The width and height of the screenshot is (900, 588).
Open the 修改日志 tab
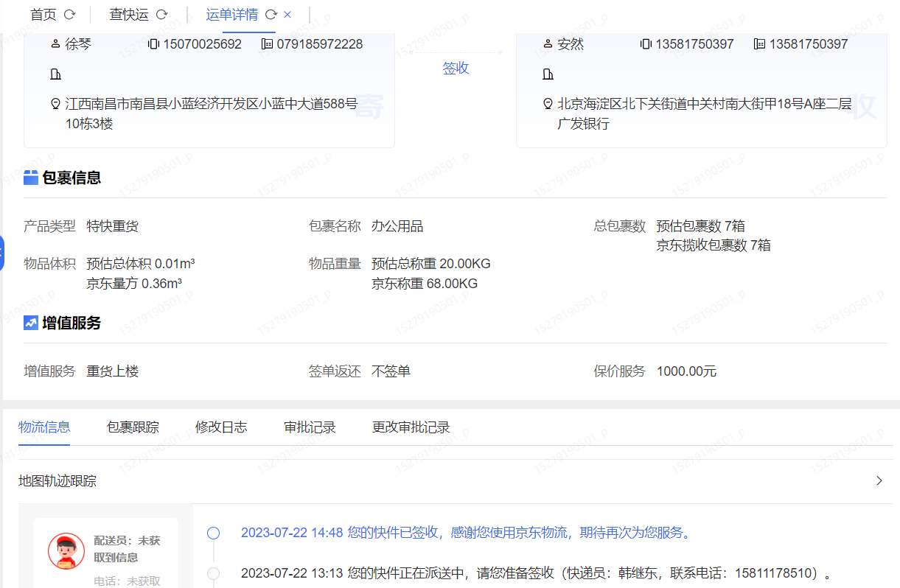(221, 427)
